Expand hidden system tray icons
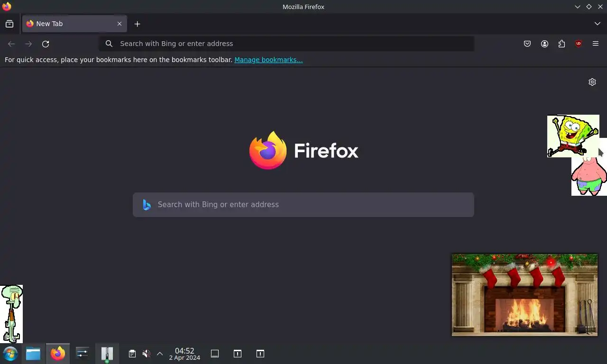Screen dimensions: 607x364 click(x=160, y=354)
